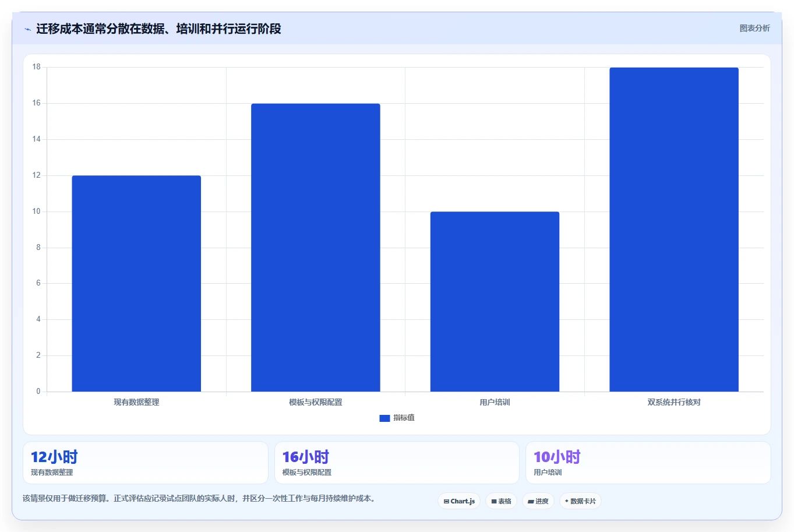This screenshot has height=532, width=794.
Task: Click the 现有数据整理 x-axis label
Action: [136, 402]
